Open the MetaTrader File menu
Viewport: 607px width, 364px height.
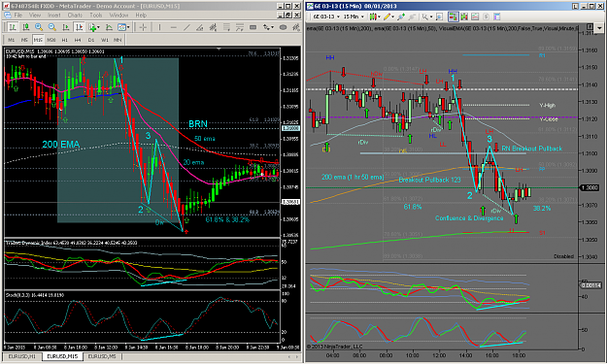click(17, 16)
